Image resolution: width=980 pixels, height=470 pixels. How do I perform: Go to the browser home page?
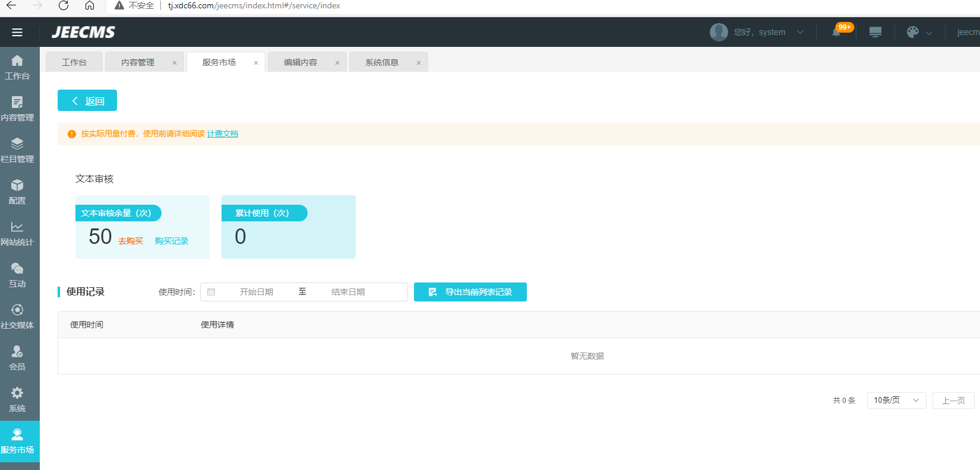(x=90, y=5)
